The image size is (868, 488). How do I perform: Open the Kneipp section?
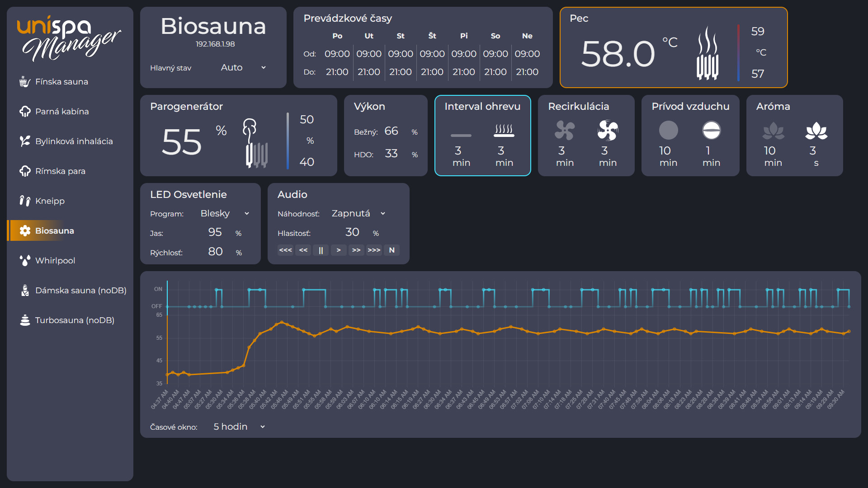70,201
